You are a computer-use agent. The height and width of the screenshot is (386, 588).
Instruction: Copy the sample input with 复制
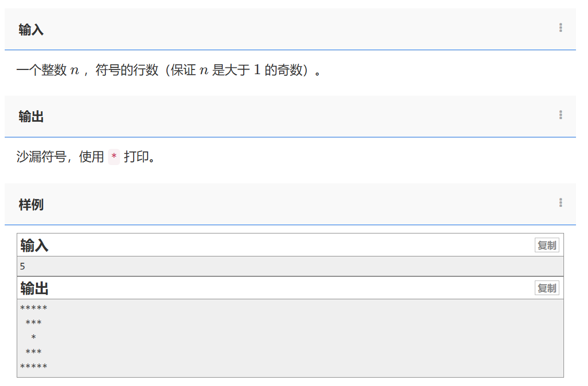546,245
